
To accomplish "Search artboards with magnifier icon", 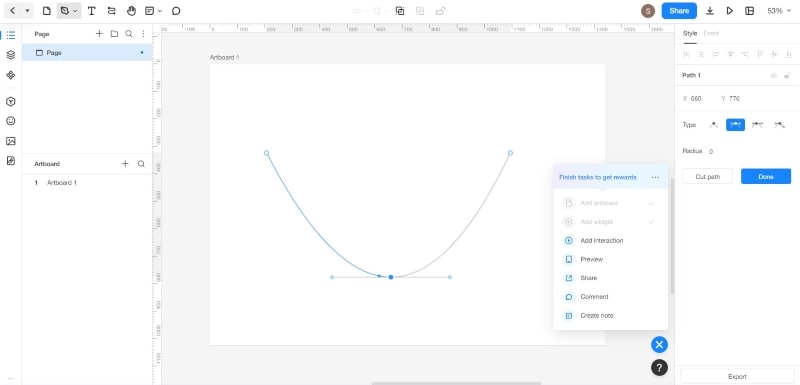I will point(141,164).
